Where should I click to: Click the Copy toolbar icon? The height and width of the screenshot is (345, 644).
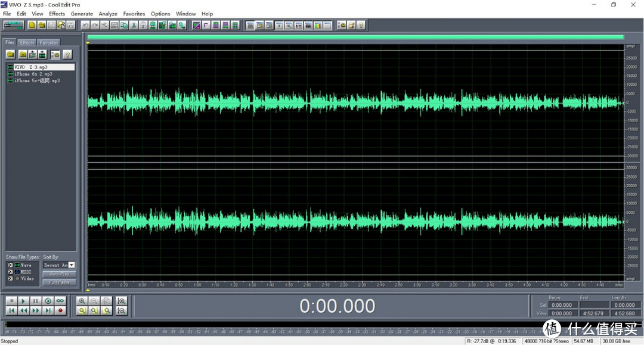coord(123,26)
